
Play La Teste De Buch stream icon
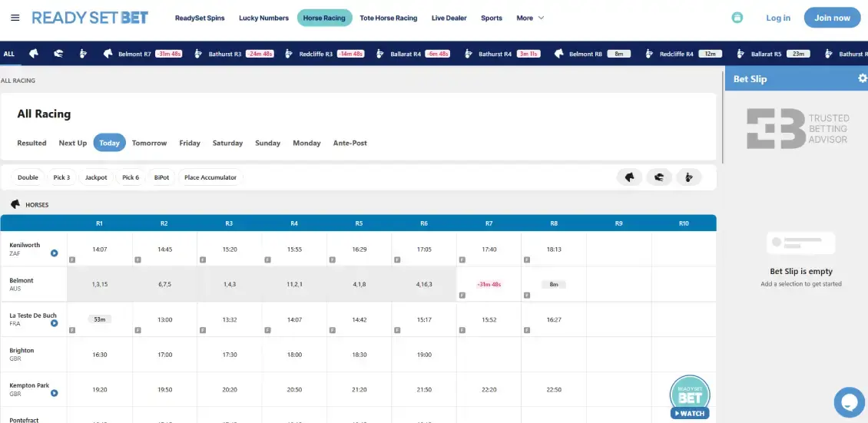(55, 323)
